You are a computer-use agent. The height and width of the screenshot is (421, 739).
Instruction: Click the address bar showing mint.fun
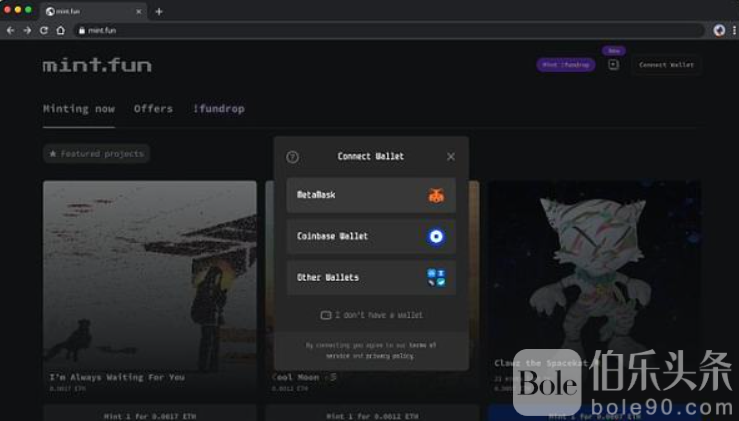click(389, 30)
